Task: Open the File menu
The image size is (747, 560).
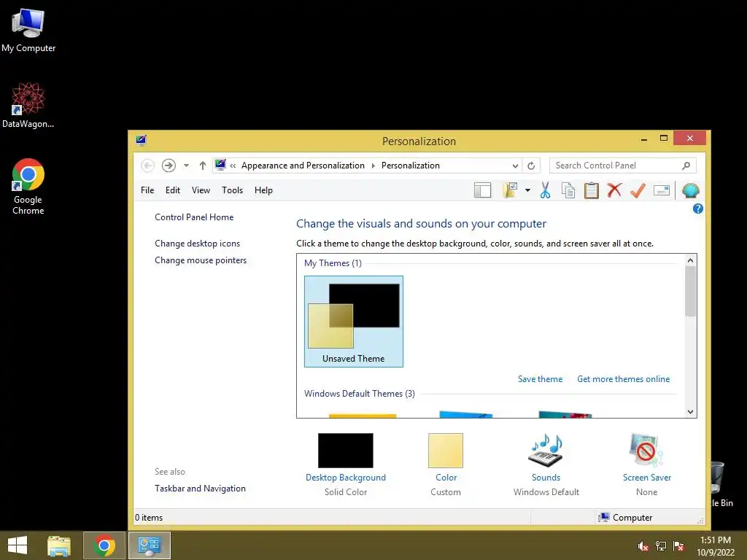Action: [x=147, y=190]
